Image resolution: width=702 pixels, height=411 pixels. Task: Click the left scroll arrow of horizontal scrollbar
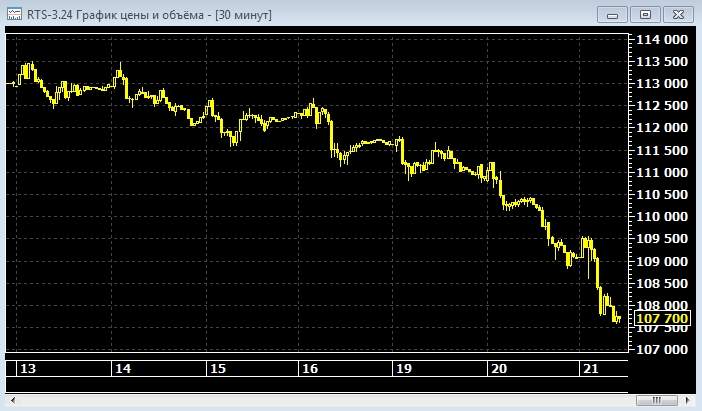12,400
